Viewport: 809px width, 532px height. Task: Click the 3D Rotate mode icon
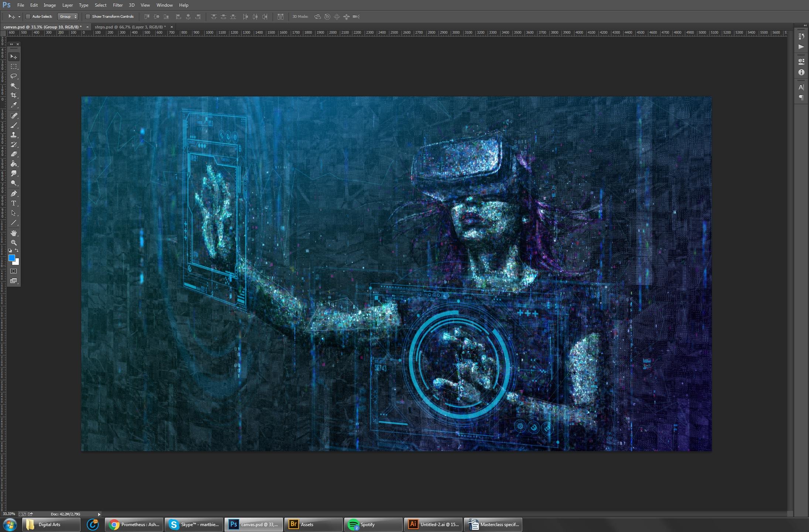tap(317, 17)
